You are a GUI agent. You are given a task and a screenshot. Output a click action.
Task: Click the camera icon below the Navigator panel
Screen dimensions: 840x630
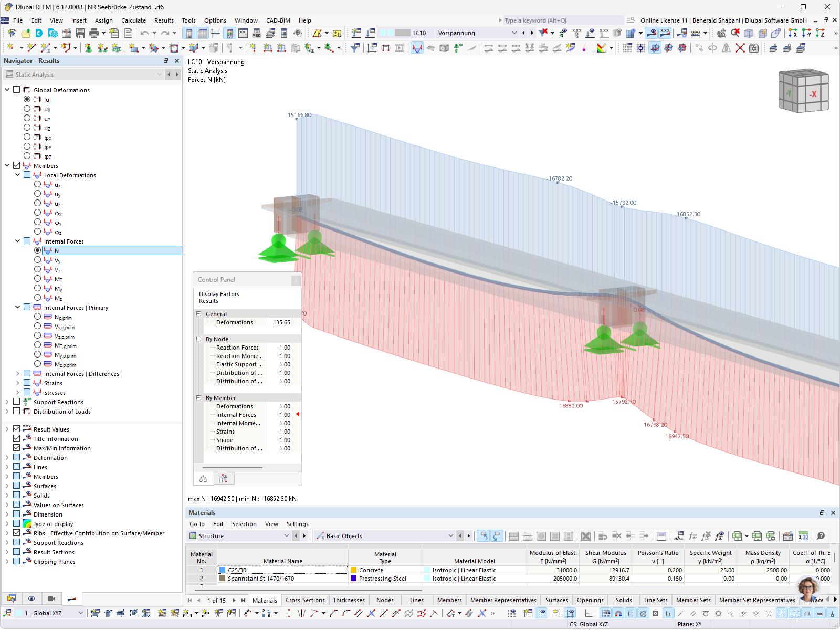50,598
